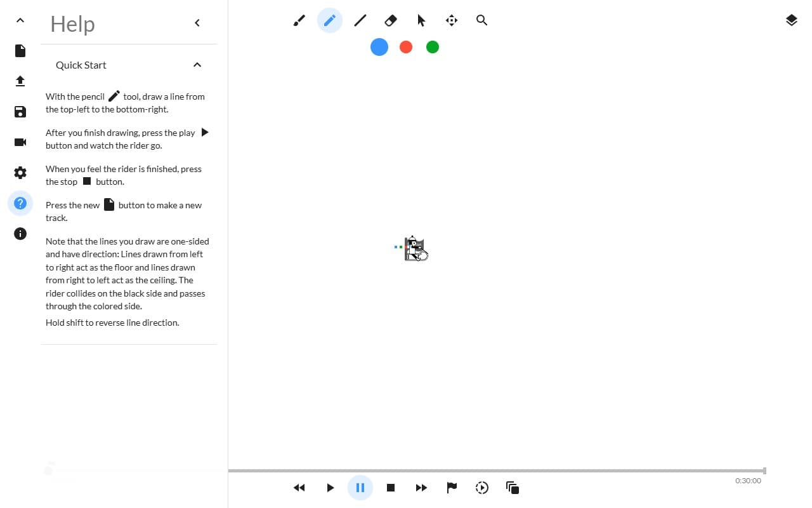
Task: Click the Quick Start heading text
Action: (x=81, y=65)
